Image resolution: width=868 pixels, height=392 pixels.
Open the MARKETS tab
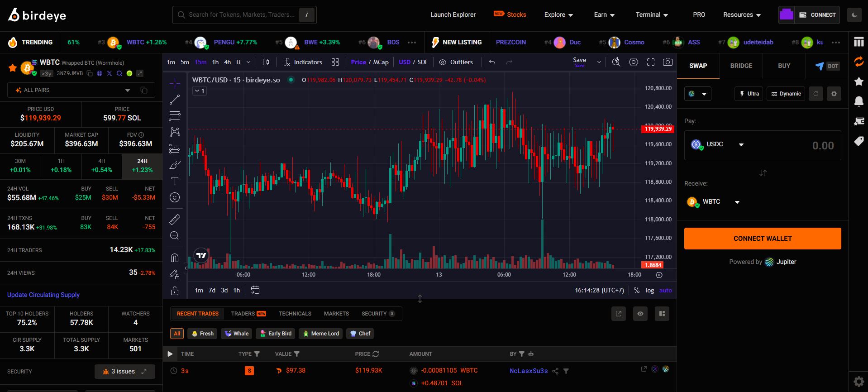tap(336, 314)
